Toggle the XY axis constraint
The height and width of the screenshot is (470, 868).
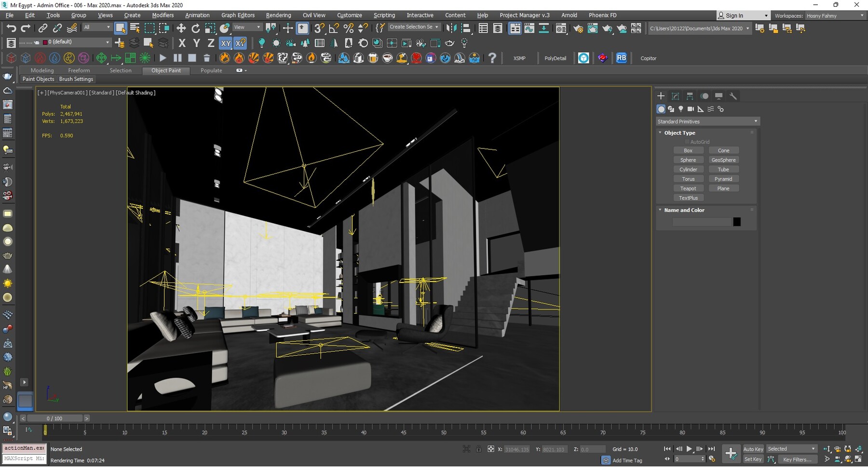pos(226,43)
